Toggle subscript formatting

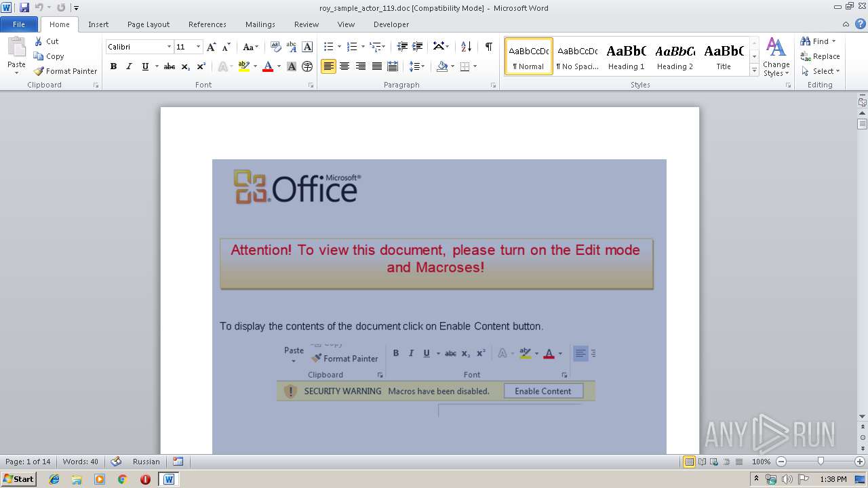click(185, 66)
